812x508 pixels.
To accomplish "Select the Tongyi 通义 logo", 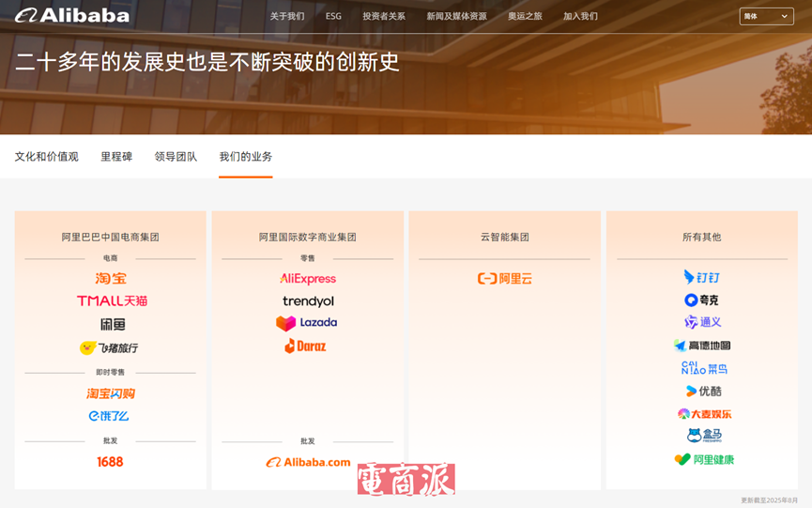I will [703, 322].
